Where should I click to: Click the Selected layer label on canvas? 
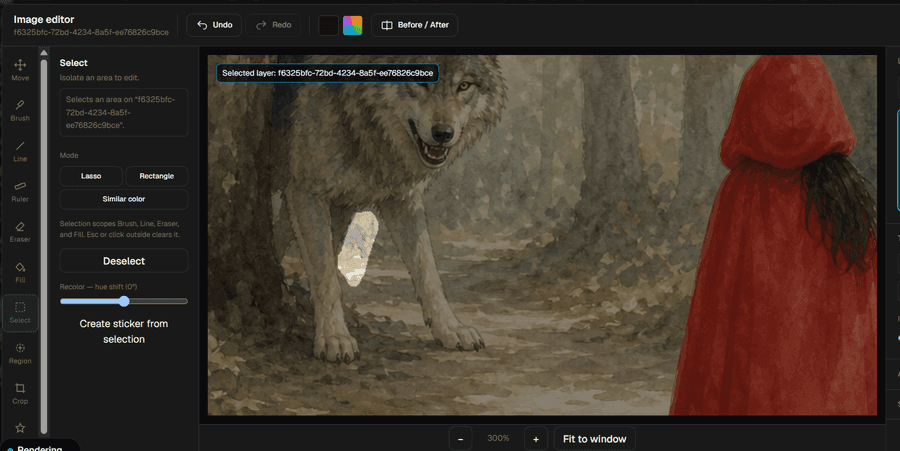click(x=328, y=73)
